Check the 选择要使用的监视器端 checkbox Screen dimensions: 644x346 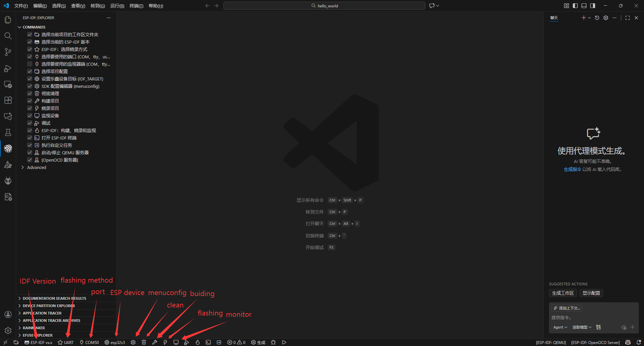click(30, 64)
